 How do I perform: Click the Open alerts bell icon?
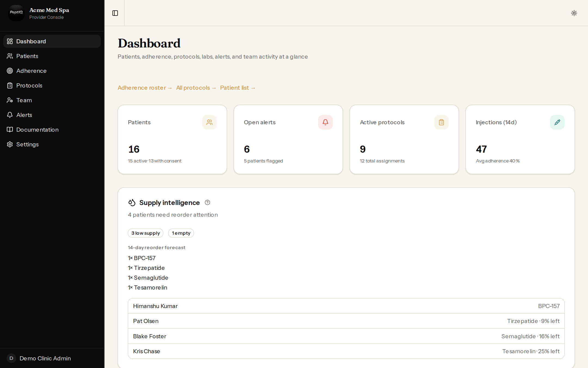point(325,122)
